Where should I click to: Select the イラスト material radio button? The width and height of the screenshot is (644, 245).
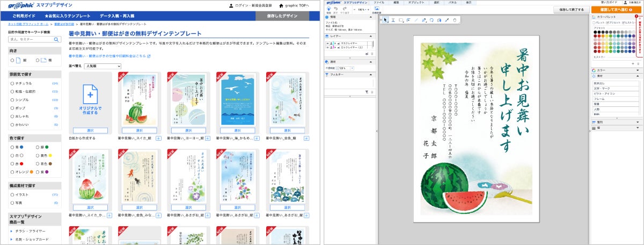click(11, 194)
